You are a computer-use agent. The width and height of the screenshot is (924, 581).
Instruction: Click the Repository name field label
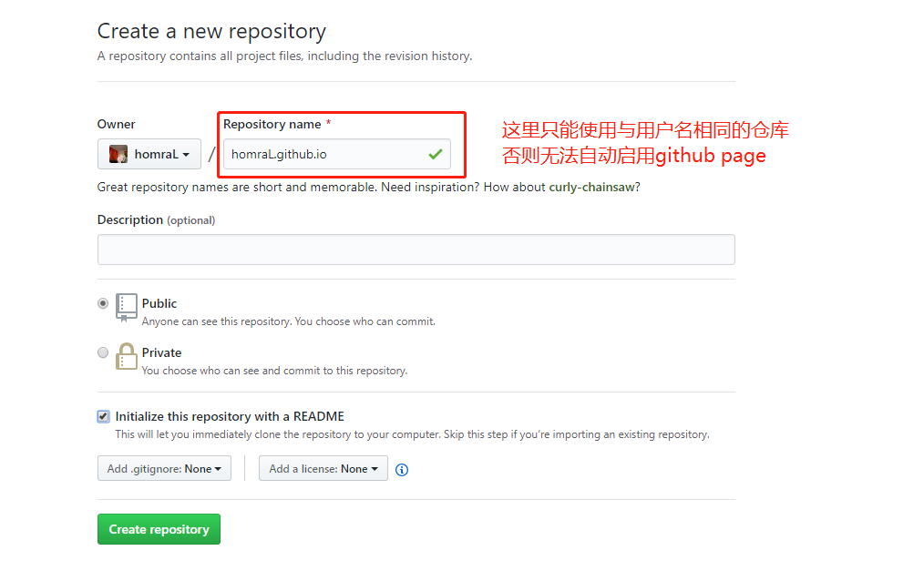[x=272, y=124]
